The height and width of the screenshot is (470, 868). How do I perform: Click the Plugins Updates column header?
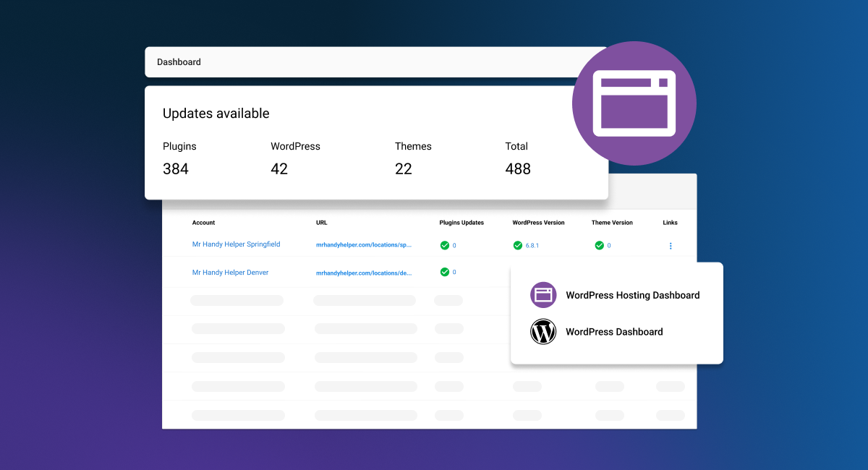pos(461,223)
